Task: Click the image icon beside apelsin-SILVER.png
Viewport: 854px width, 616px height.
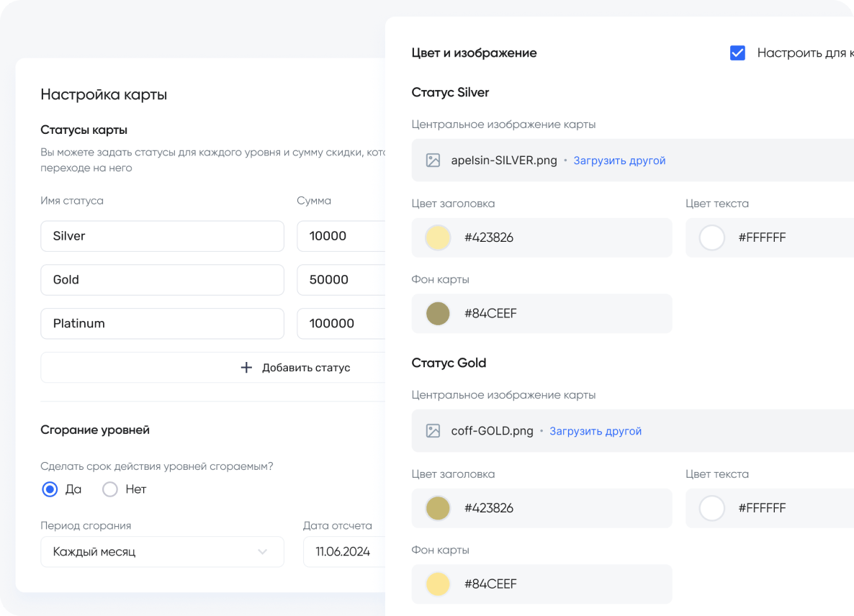Action: click(433, 160)
